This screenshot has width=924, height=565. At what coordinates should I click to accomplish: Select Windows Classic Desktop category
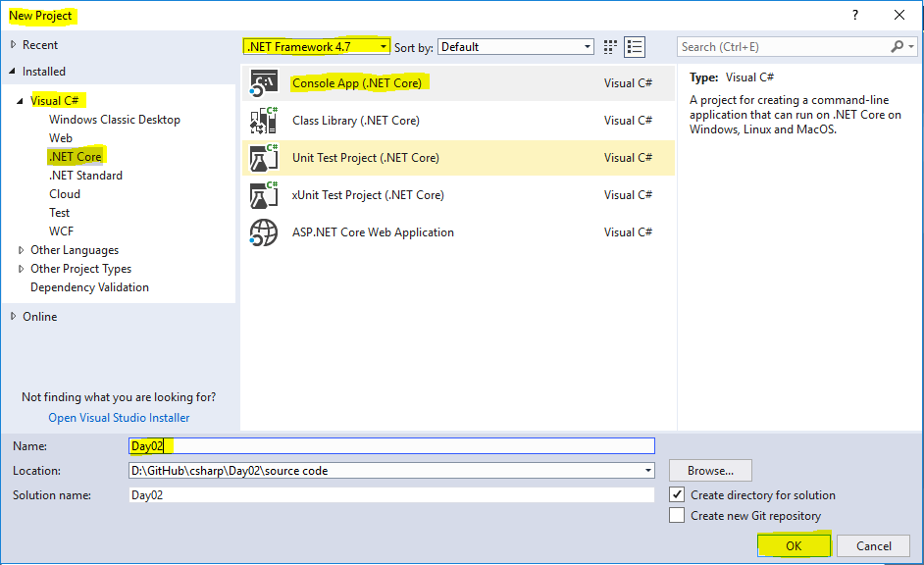115,120
